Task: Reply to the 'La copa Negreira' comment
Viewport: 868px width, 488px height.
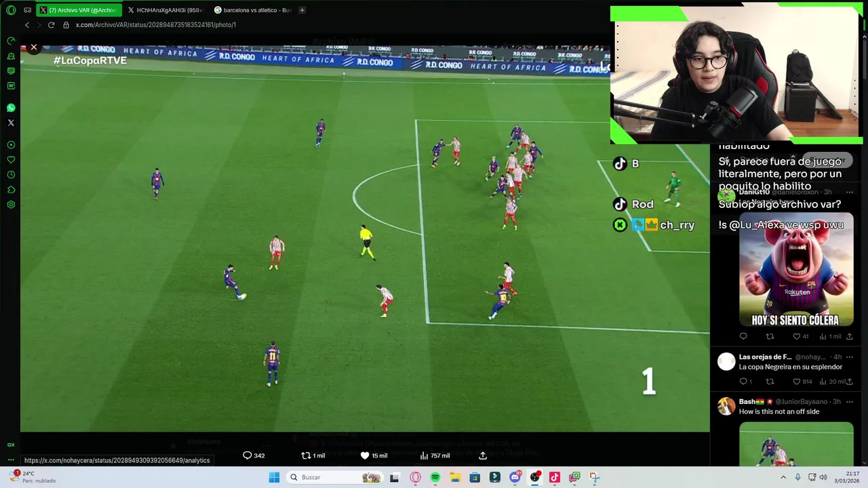Action: coord(745,382)
